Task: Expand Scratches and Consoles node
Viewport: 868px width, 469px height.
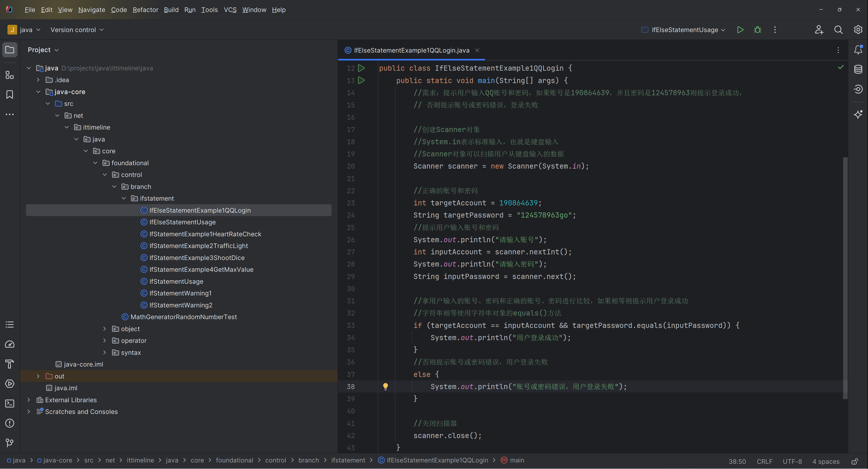Action: click(x=29, y=411)
